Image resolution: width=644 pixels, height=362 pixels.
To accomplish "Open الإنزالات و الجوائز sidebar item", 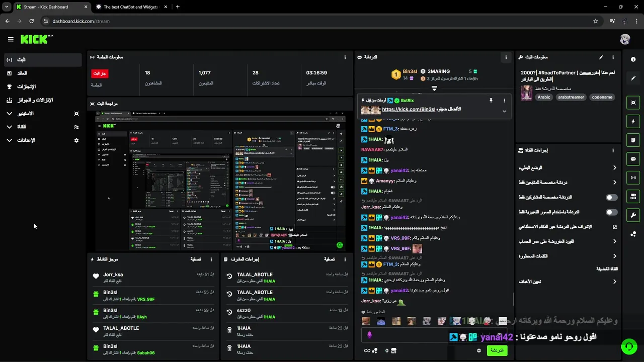I will pos(42,100).
